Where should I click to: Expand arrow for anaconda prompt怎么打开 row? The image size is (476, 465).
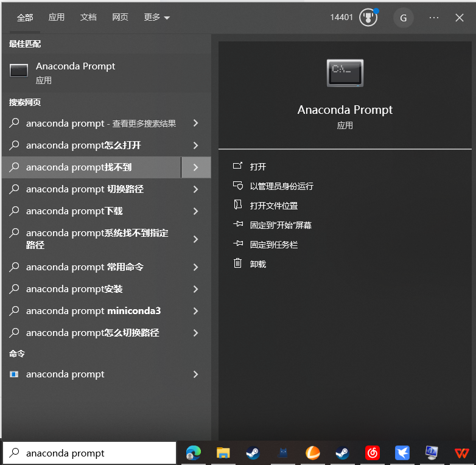click(x=196, y=145)
